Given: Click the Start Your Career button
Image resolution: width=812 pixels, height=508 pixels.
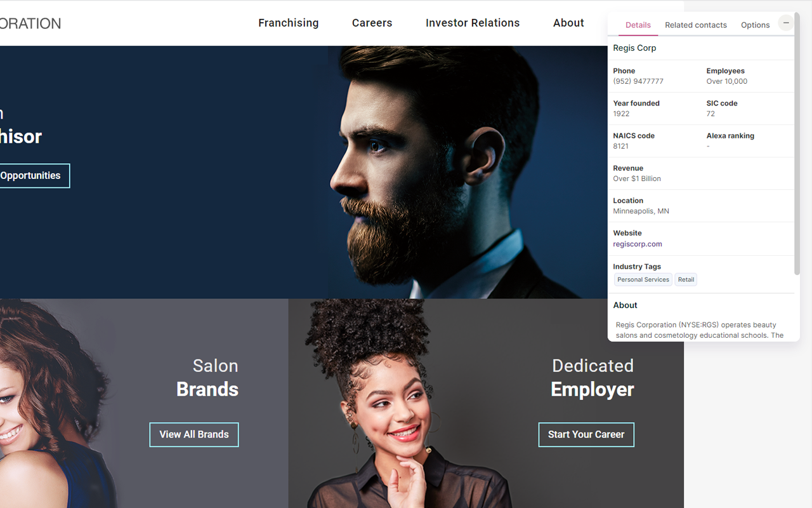Looking at the screenshot, I should point(586,434).
